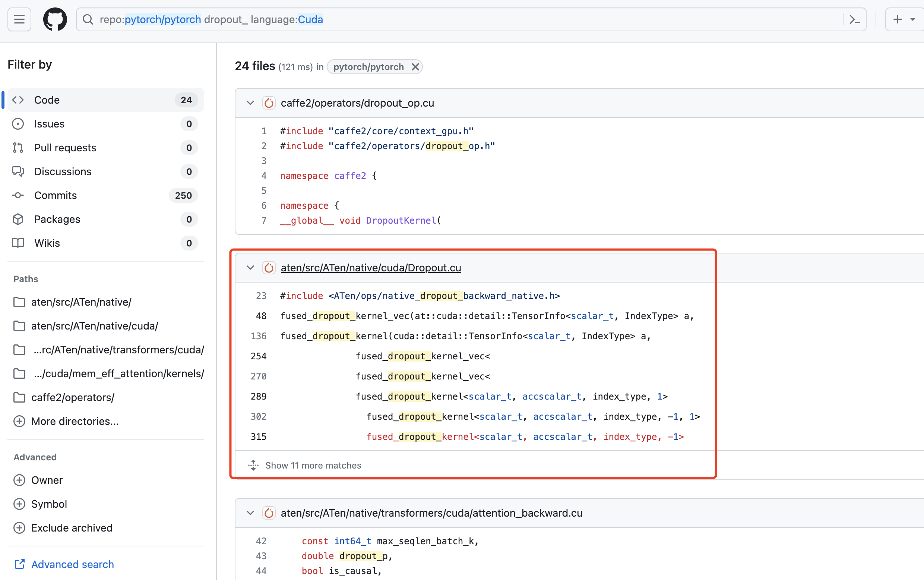This screenshot has width=924, height=580.
Task: Click the Commits count badge 250
Action: [x=183, y=195]
